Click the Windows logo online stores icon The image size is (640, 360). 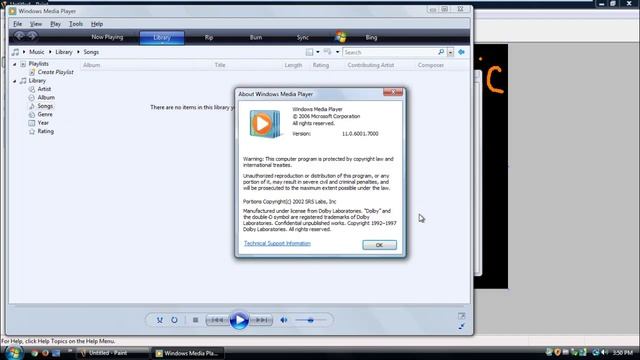pyautogui.click(x=341, y=37)
